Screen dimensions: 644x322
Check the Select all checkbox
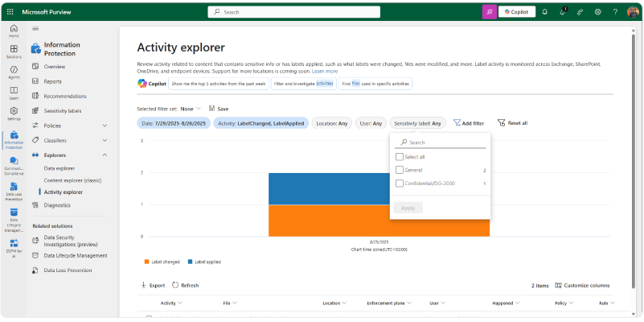[x=400, y=157]
